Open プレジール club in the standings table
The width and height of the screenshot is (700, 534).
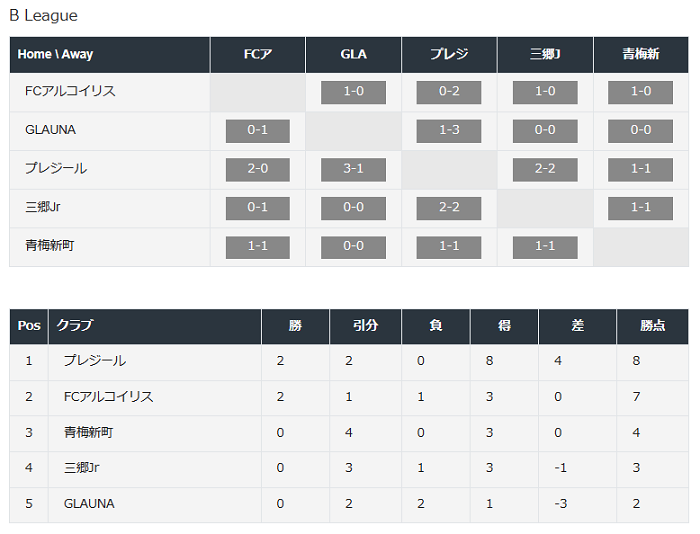[95, 361]
